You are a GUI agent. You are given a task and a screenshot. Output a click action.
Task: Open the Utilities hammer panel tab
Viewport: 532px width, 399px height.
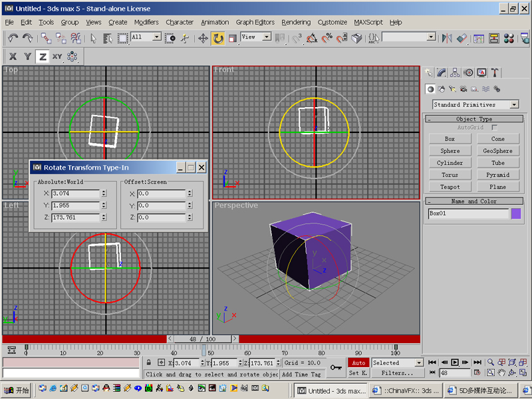pyautogui.click(x=495, y=72)
